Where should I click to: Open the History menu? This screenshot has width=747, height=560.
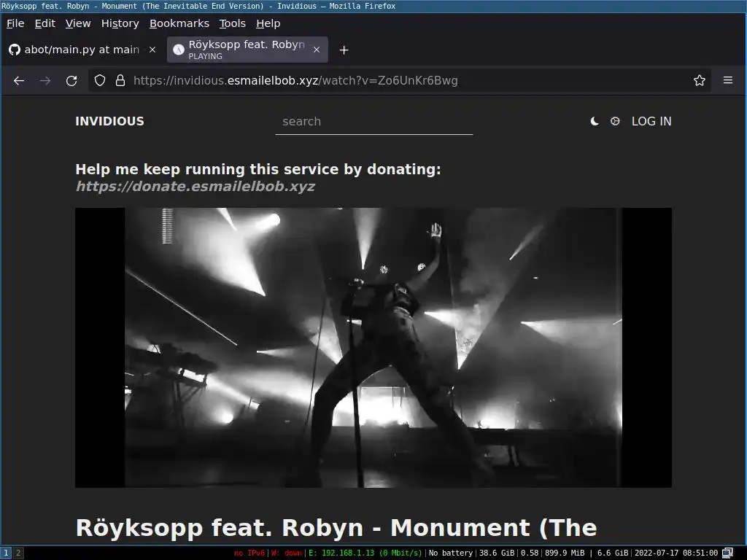pyautogui.click(x=120, y=23)
